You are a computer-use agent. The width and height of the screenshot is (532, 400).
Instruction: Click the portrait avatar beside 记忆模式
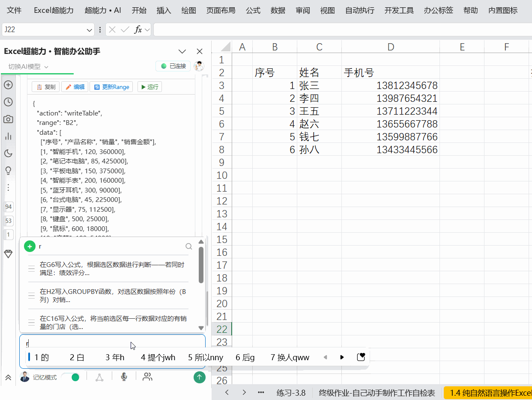point(25,377)
